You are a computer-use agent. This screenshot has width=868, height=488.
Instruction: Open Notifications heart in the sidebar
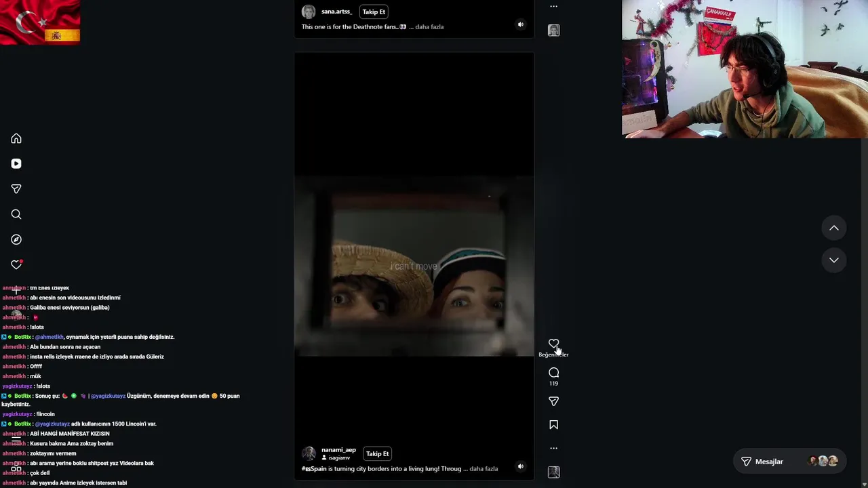coord(16,264)
